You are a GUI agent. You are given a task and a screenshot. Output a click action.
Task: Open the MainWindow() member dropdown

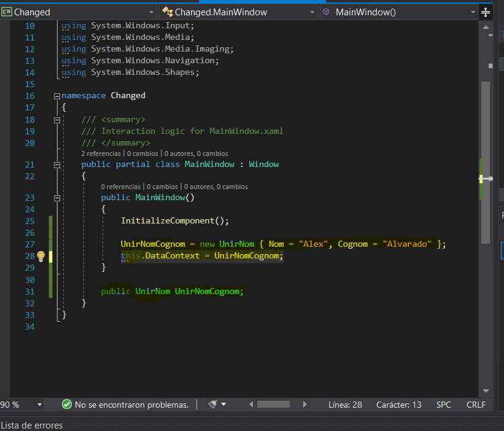click(473, 12)
